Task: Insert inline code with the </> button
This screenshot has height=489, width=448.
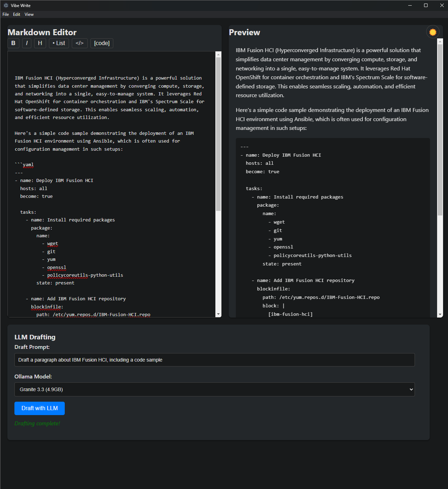Action: (80, 43)
